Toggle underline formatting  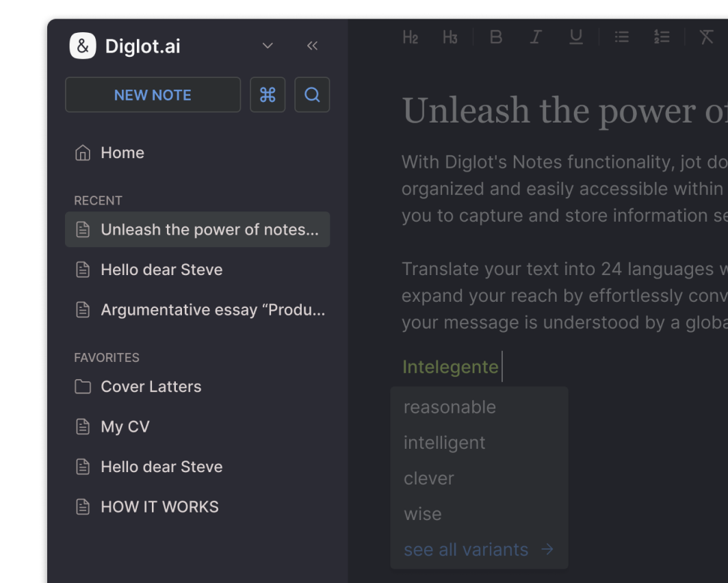[575, 37]
